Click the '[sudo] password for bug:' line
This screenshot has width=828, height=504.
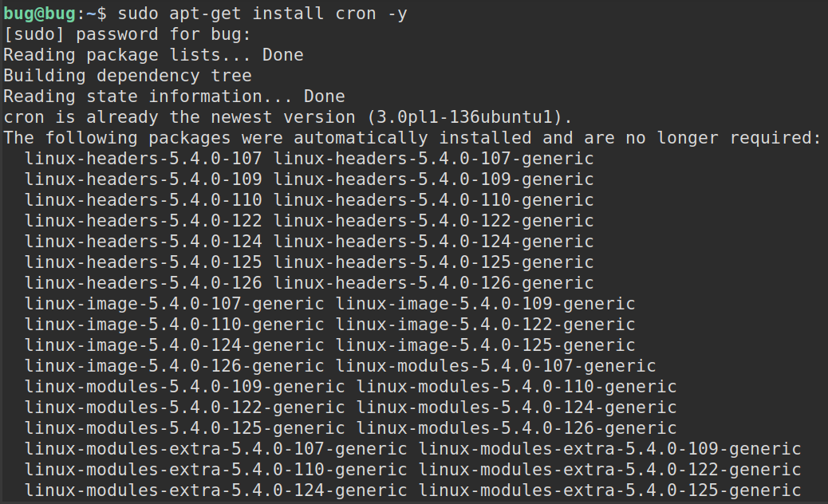click(128, 35)
